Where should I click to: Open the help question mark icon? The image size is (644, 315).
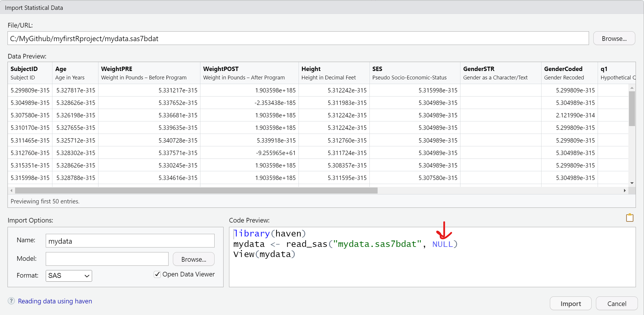pyautogui.click(x=11, y=301)
